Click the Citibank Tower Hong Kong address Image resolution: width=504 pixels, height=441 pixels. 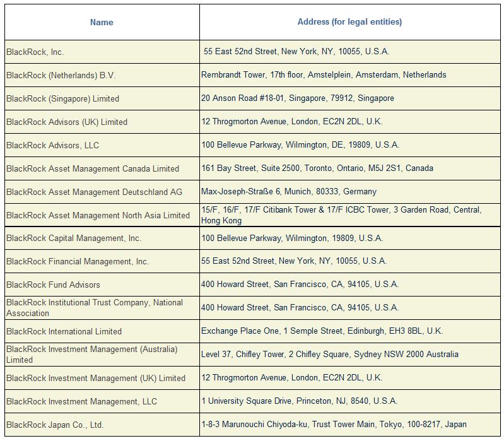(341, 215)
